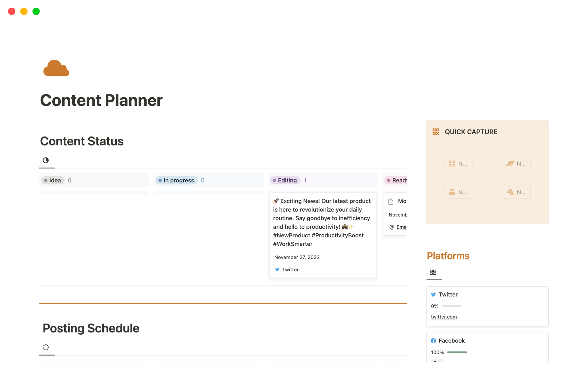Expand the Ready status column
Screen dimensions: 588x368
[x=398, y=180]
